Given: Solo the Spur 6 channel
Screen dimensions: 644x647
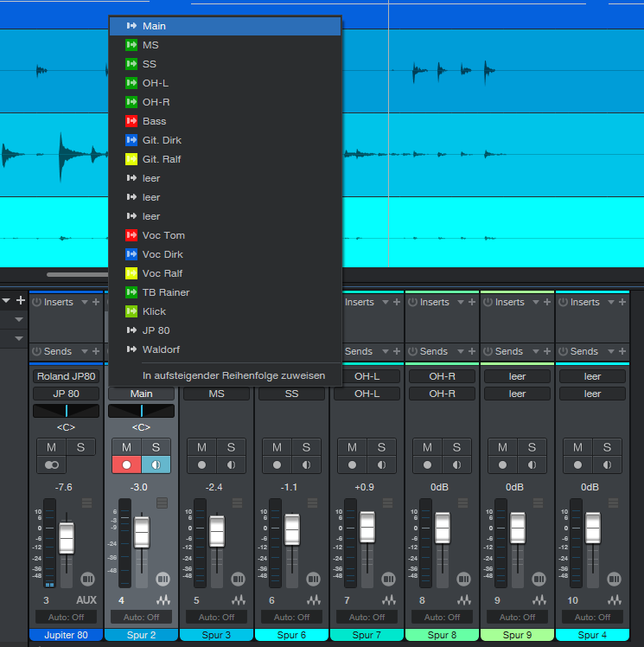Looking at the screenshot, I should tap(306, 447).
